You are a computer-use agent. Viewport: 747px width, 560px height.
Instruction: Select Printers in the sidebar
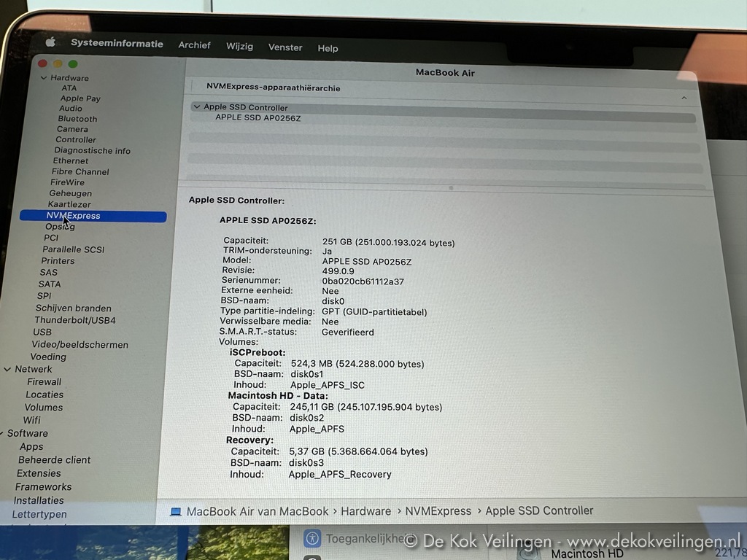pyautogui.click(x=58, y=261)
